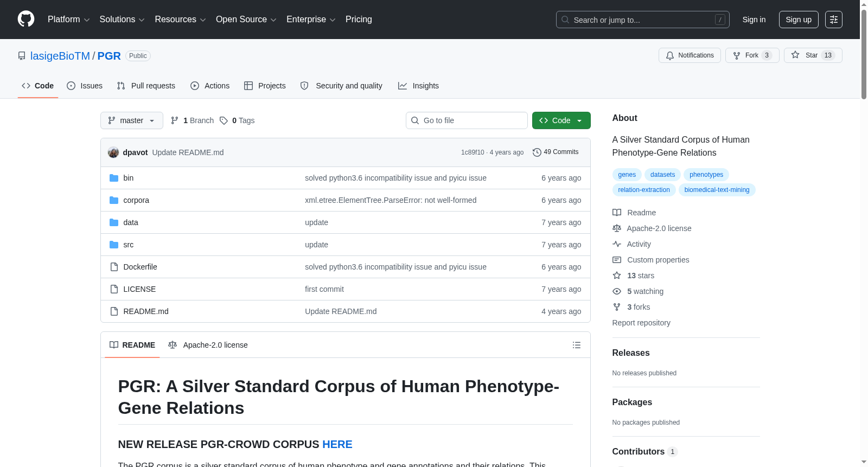Click the Custom properties note icon
868x467 pixels.
617,260
